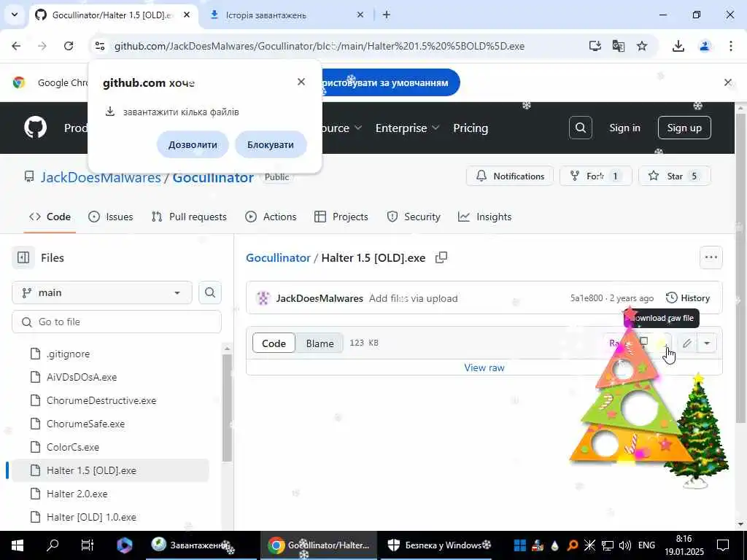
Task: Click Gocullinator breadcrumb link
Action: pyautogui.click(x=278, y=257)
